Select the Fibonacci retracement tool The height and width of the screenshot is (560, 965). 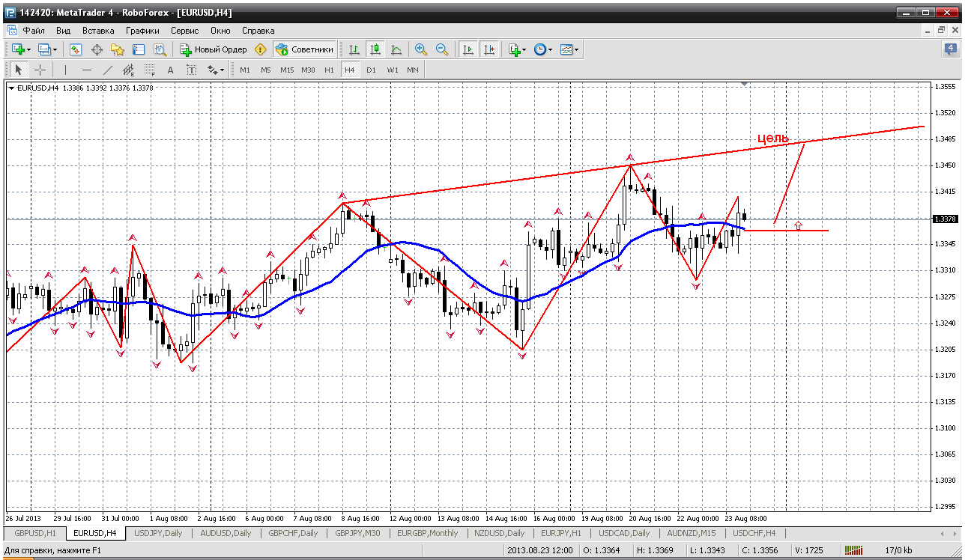(x=150, y=70)
